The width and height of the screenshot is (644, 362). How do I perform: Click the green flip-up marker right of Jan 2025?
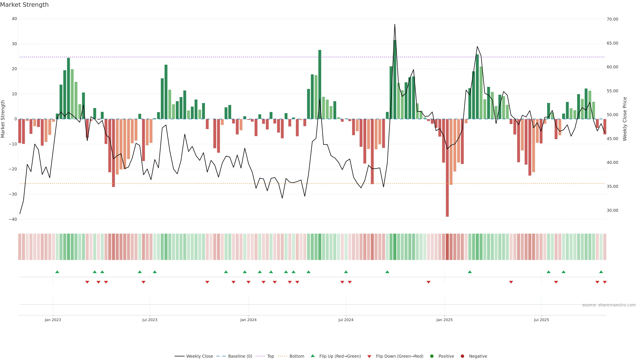(x=470, y=272)
